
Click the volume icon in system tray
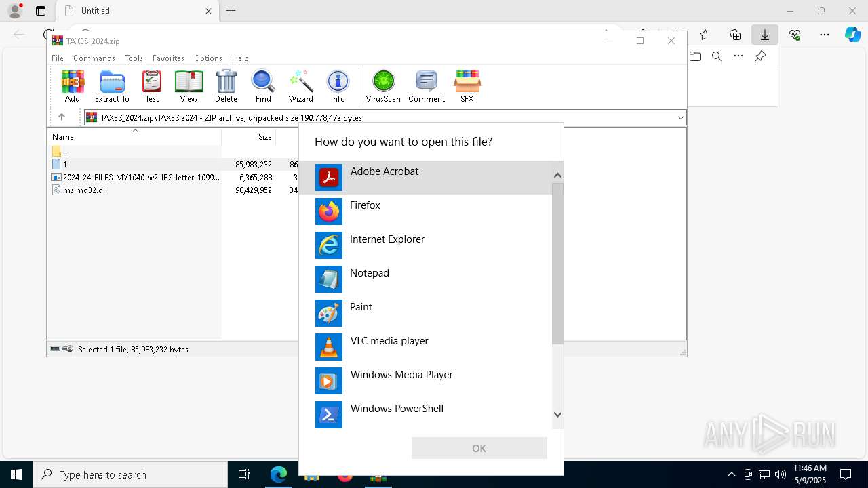[780, 474]
